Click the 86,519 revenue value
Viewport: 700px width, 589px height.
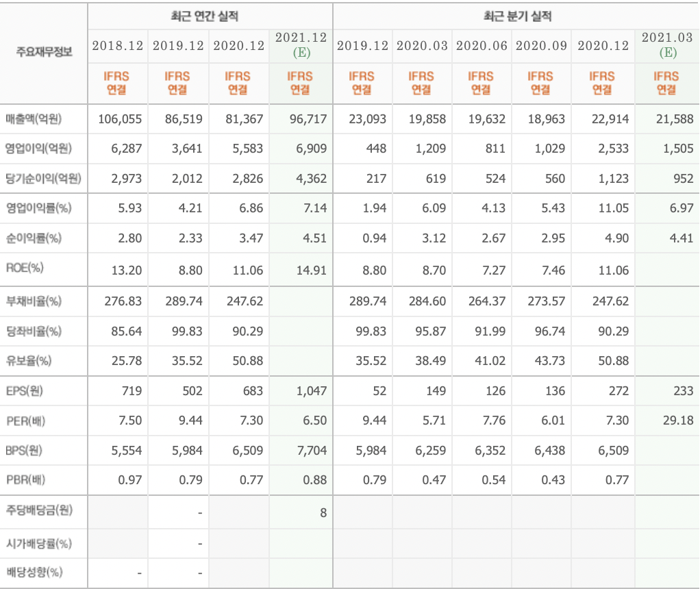coord(184,119)
